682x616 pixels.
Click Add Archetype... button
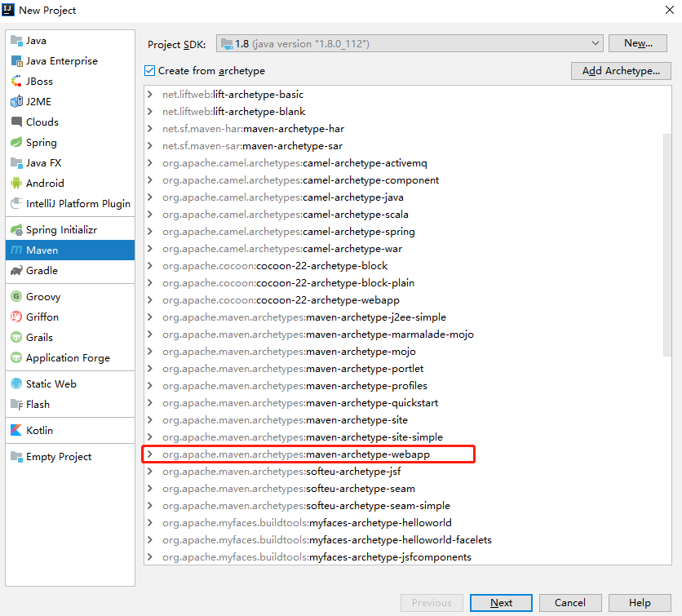tap(621, 71)
